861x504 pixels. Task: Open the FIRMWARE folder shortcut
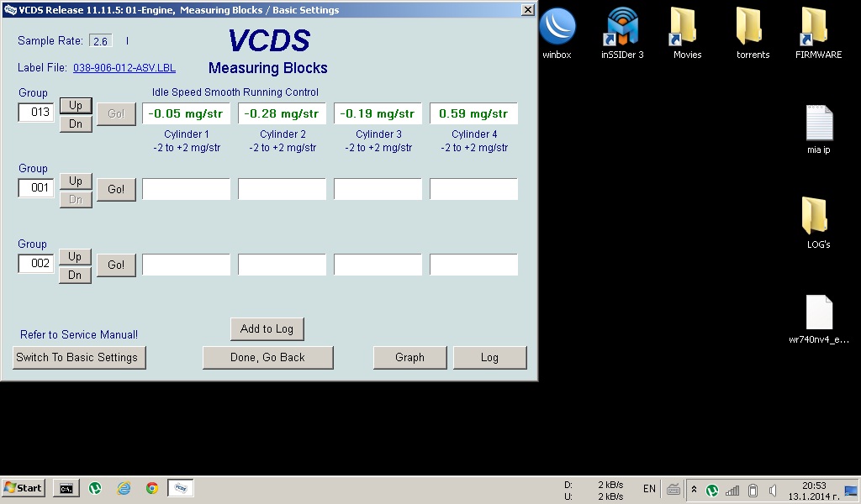818,27
